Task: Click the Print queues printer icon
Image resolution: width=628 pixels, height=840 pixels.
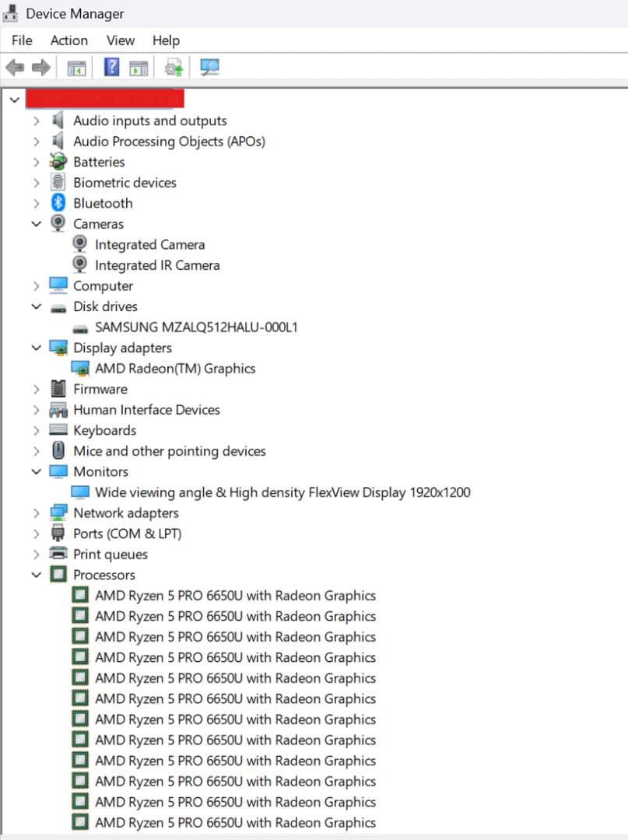Action: (x=58, y=553)
